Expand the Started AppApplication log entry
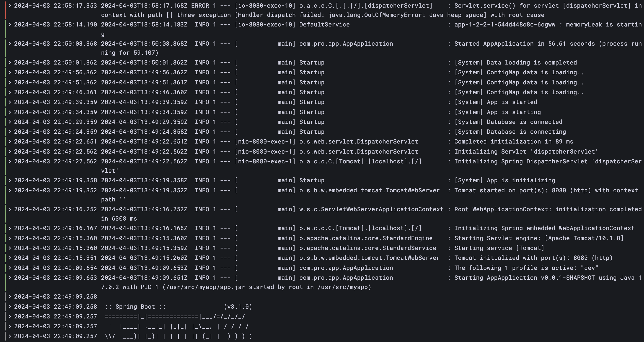Screen dimensions: 644x342 click(x=10, y=43)
